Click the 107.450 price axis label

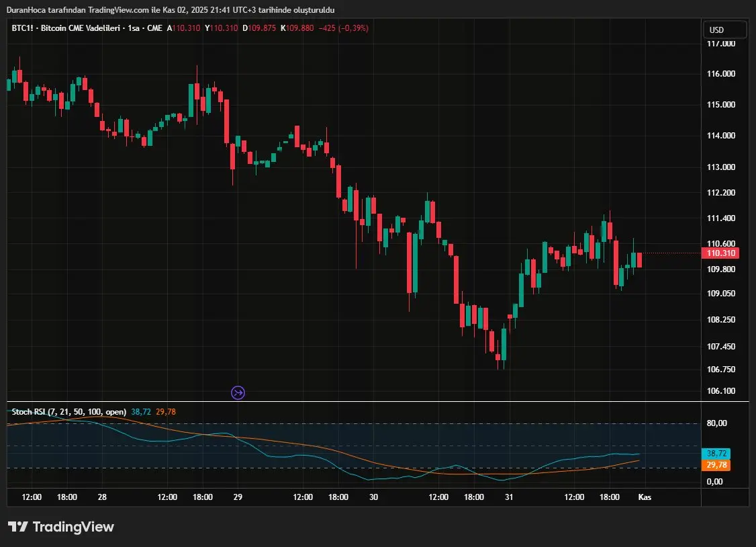tap(721, 346)
